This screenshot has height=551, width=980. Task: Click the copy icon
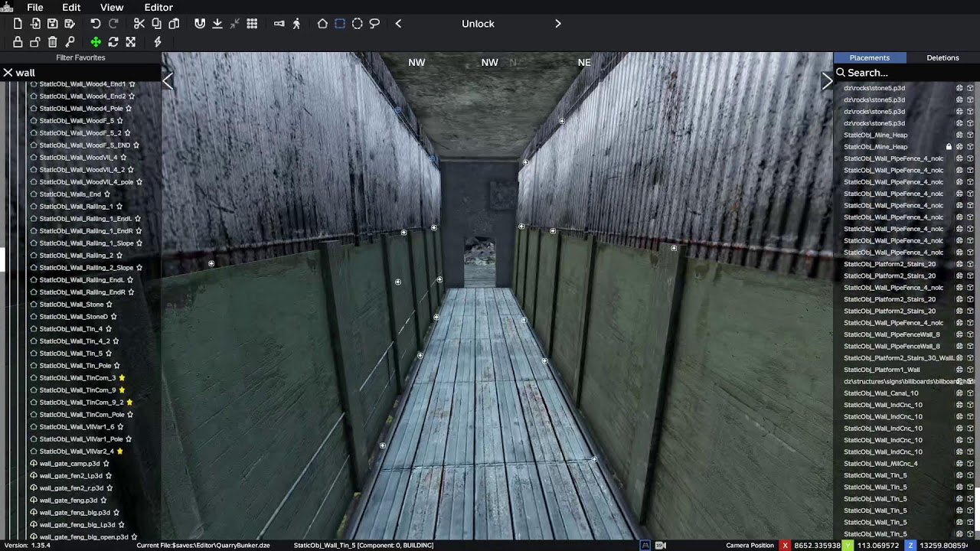(156, 24)
